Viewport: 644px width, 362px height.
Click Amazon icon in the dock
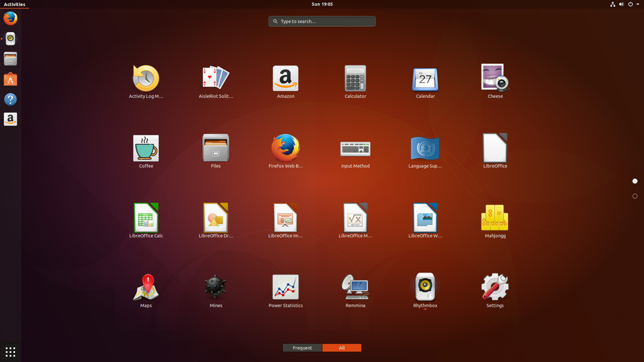10,119
